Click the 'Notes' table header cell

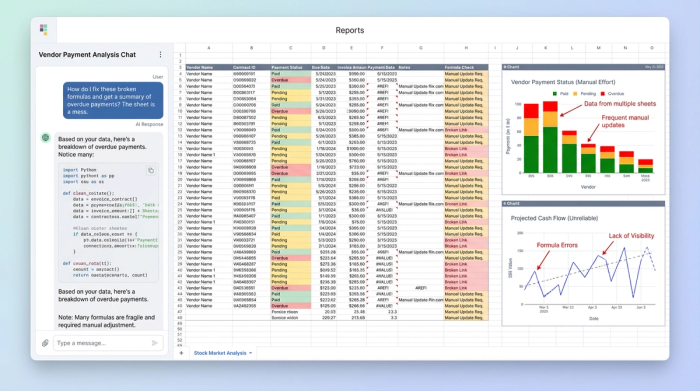(421, 67)
